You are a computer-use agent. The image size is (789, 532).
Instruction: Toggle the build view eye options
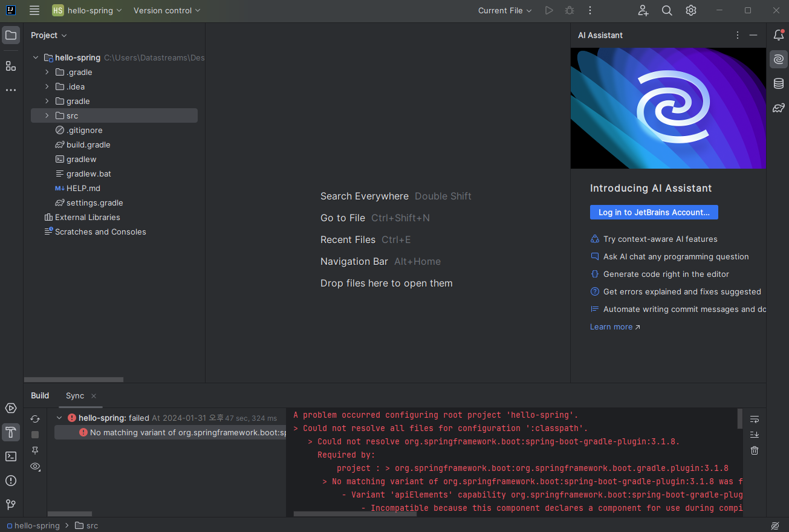click(x=35, y=467)
